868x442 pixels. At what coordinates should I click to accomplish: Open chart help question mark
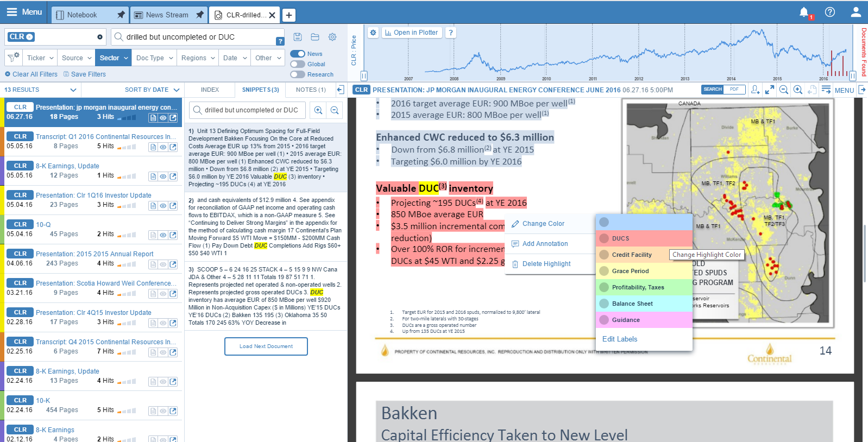click(x=451, y=33)
